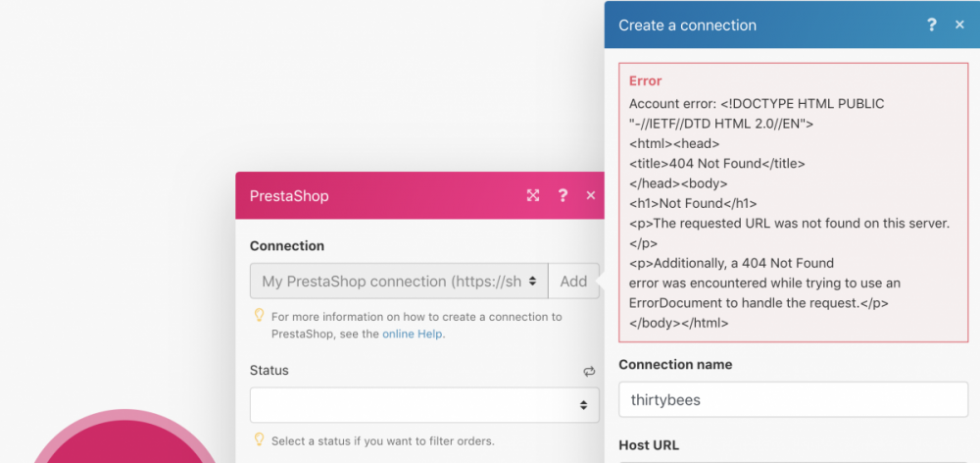Click the lightbulb hint icon under Status
The image size is (980, 463).
(259, 439)
